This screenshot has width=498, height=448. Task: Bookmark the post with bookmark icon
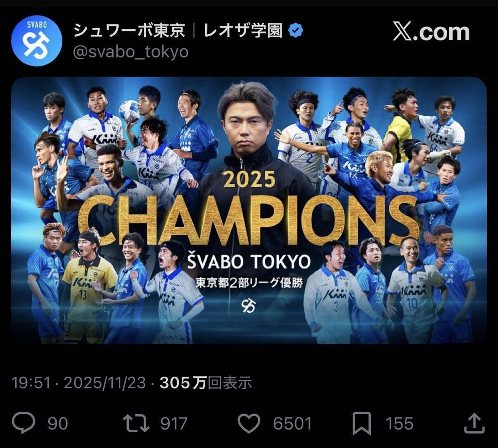point(362,424)
